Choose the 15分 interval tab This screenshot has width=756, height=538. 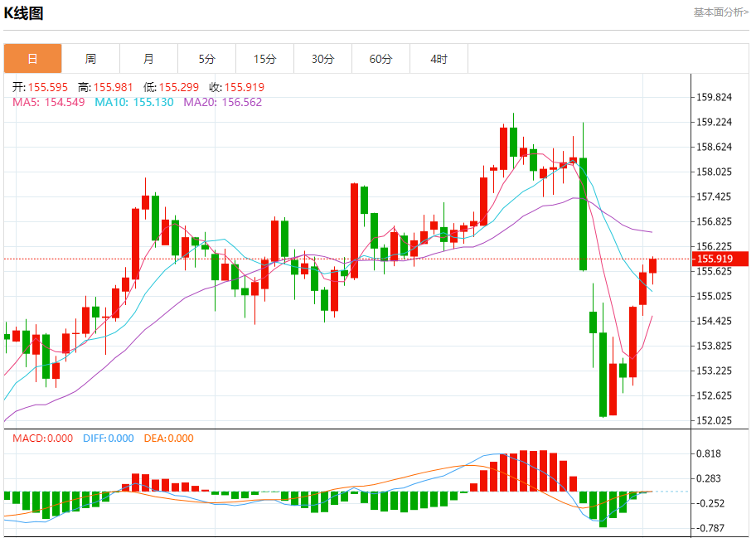click(x=264, y=59)
